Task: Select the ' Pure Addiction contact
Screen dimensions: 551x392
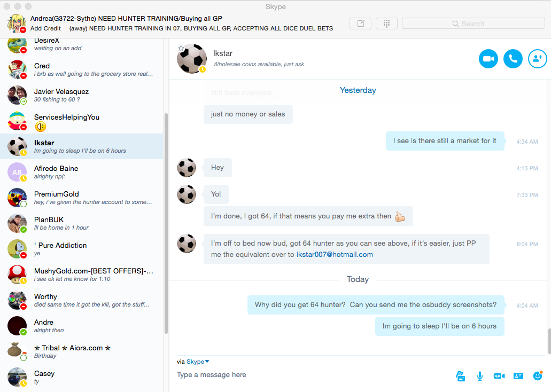Action: pos(82,249)
